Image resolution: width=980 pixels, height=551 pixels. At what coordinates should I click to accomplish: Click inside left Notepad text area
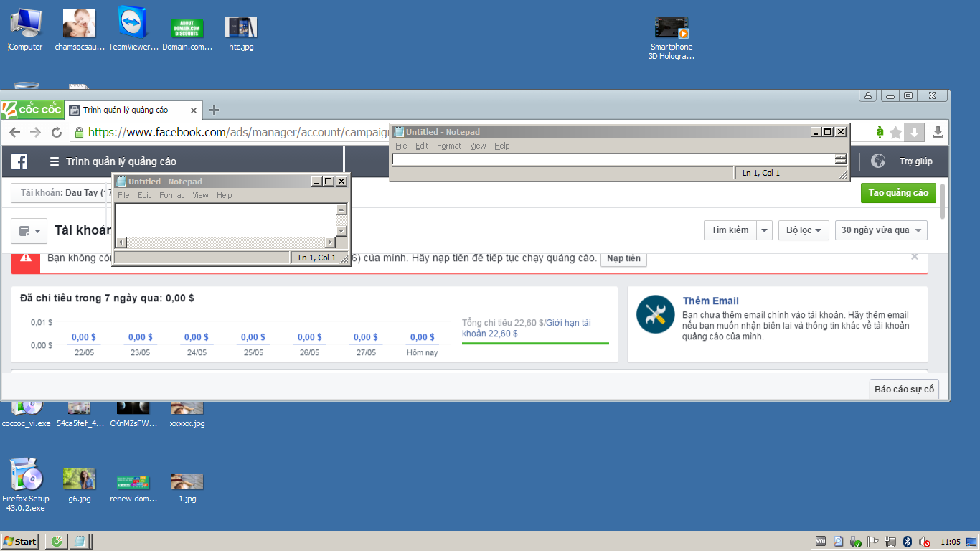[x=225, y=220]
